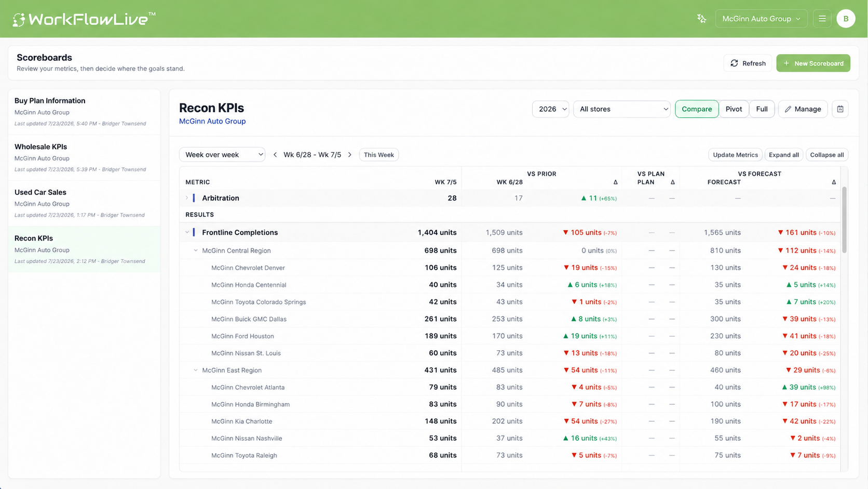Click Frontline Completions 1,404 units value
The image size is (868, 489).
pyautogui.click(x=437, y=232)
